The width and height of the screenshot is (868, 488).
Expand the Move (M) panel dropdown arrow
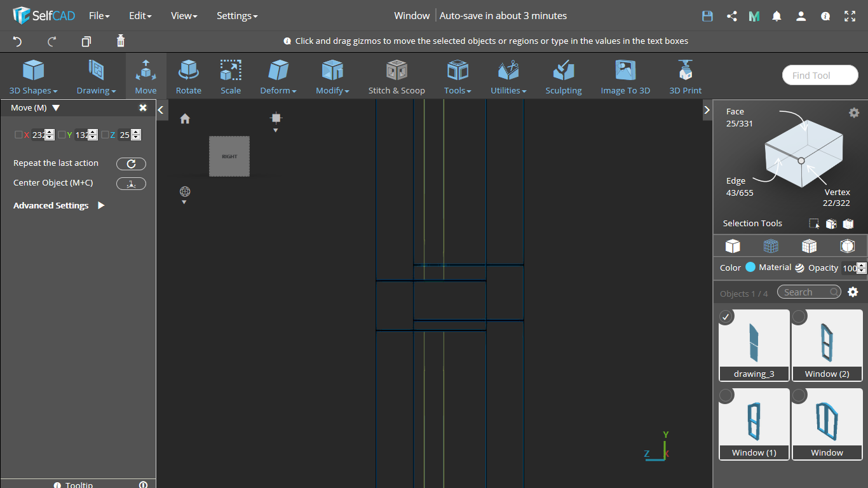point(56,108)
